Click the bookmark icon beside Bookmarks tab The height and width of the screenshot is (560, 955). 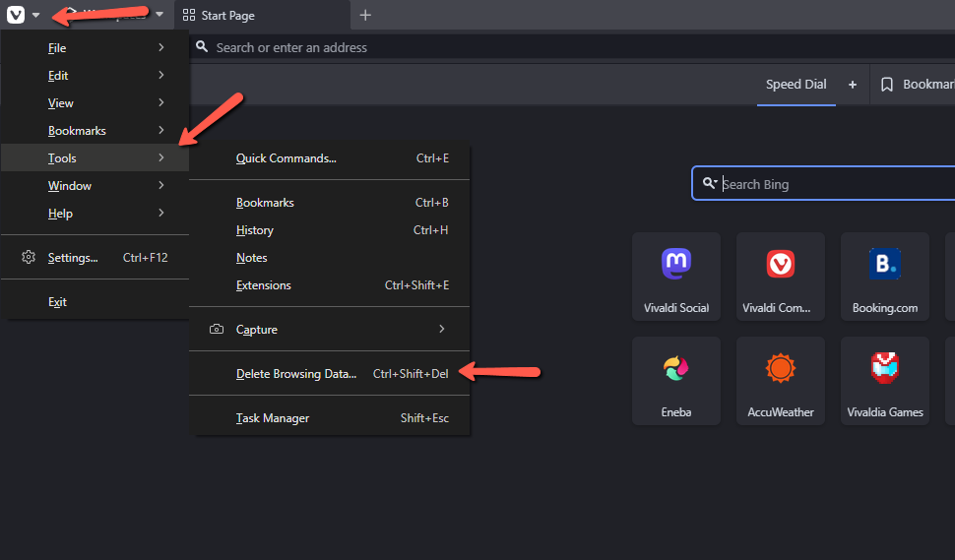pos(887,85)
